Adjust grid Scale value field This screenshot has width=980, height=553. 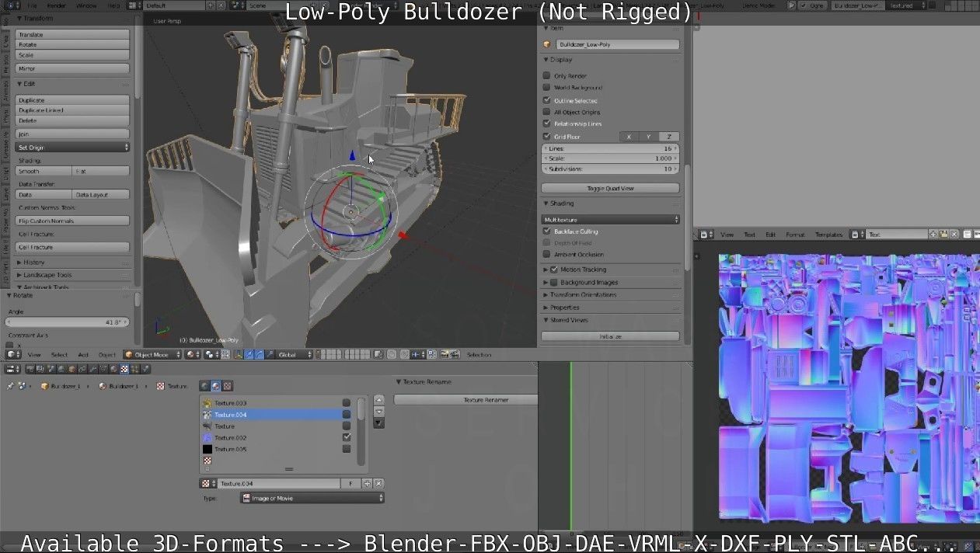(x=611, y=158)
